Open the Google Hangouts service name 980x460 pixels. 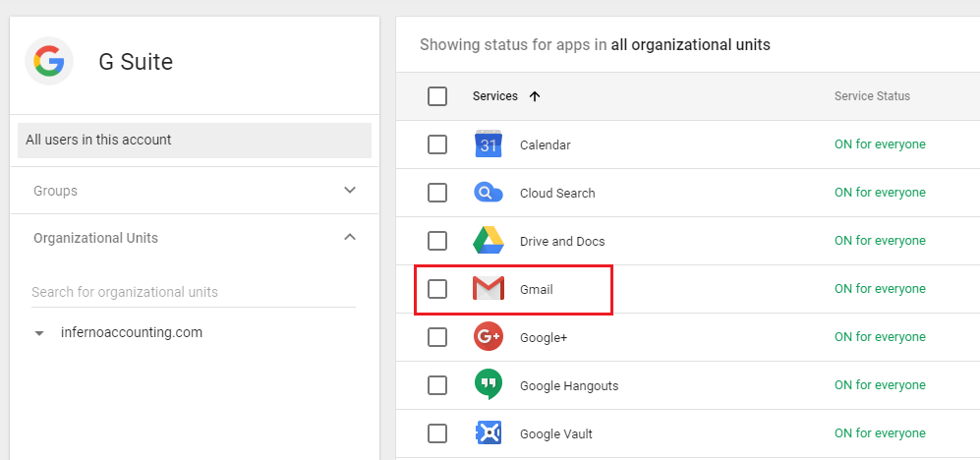(x=569, y=385)
